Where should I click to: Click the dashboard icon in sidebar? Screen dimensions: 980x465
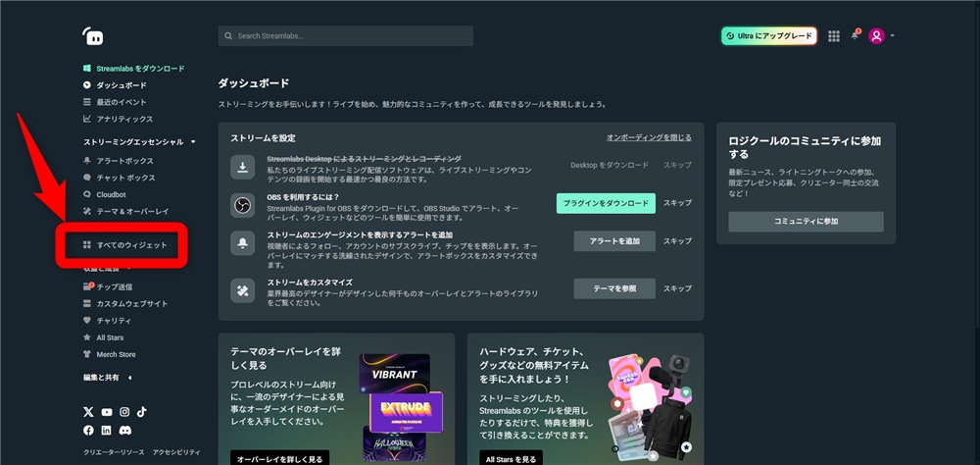(x=87, y=85)
